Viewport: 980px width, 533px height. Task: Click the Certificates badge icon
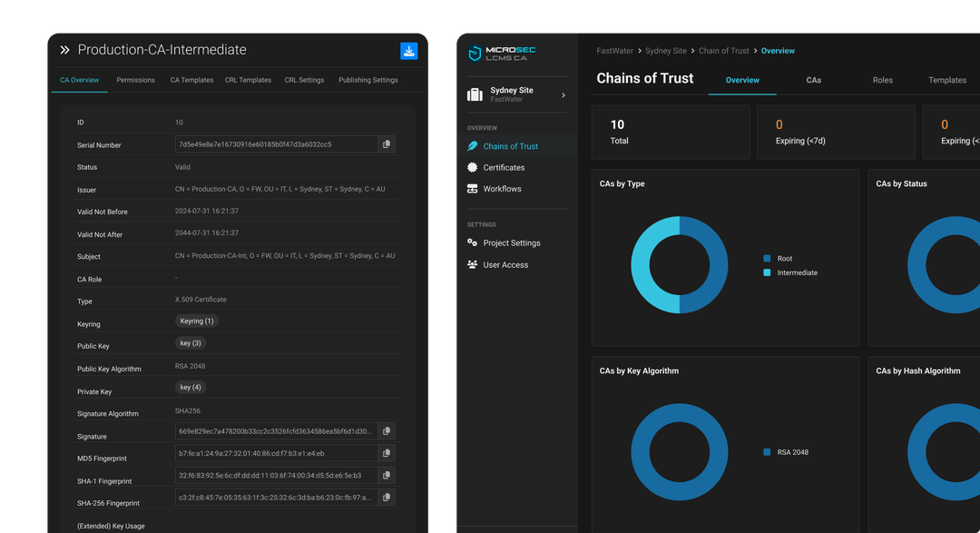click(473, 167)
